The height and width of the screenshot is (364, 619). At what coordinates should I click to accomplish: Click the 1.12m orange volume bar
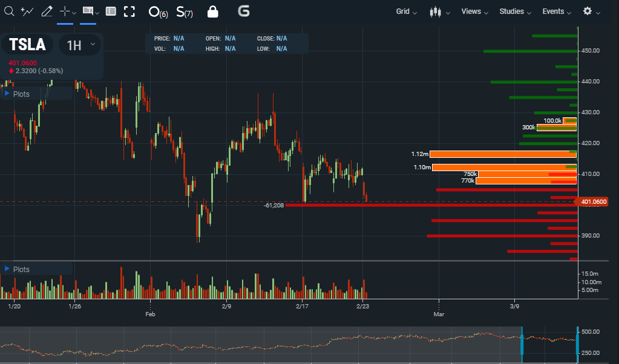point(503,154)
